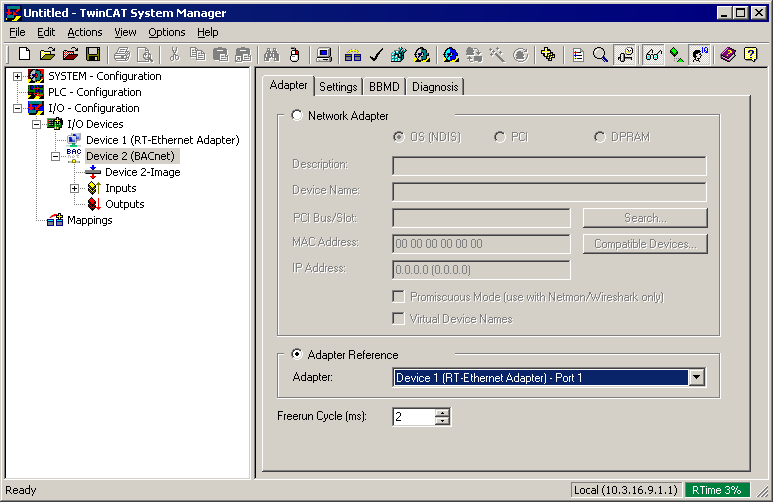Click the Scan devices magic wand icon

point(497,54)
